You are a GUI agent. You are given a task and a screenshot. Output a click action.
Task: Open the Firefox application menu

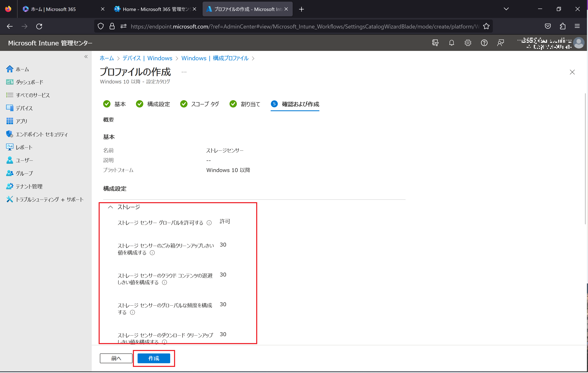[577, 26]
